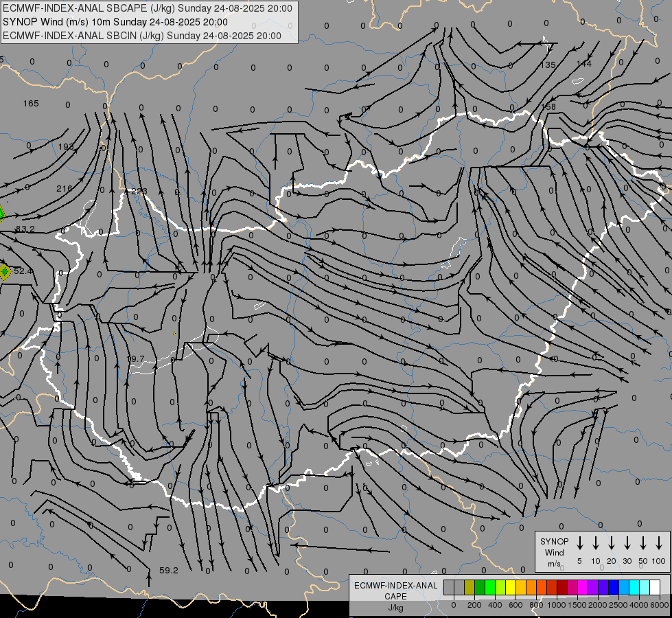This screenshot has height=618, width=672.
Task: Click the 1500 tick label on CAPE scale
Action: [x=577, y=605]
